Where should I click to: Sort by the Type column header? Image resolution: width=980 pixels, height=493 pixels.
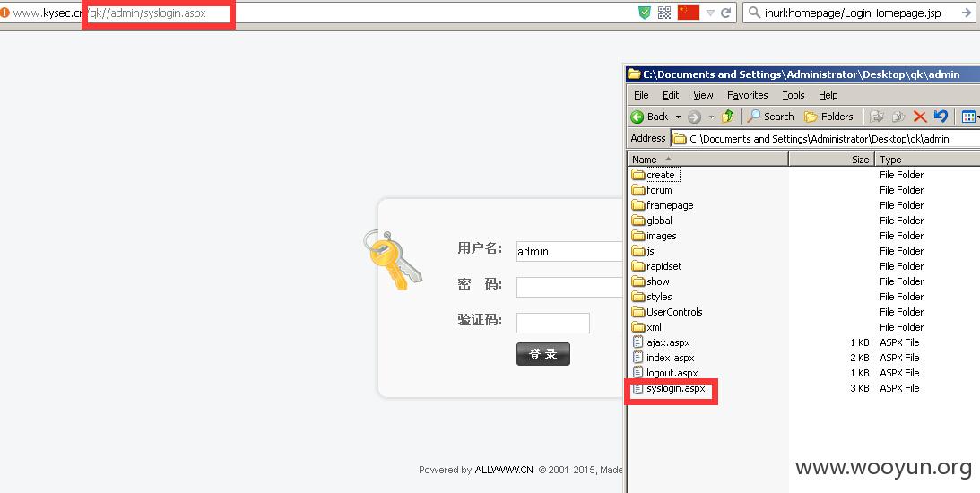pos(927,160)
